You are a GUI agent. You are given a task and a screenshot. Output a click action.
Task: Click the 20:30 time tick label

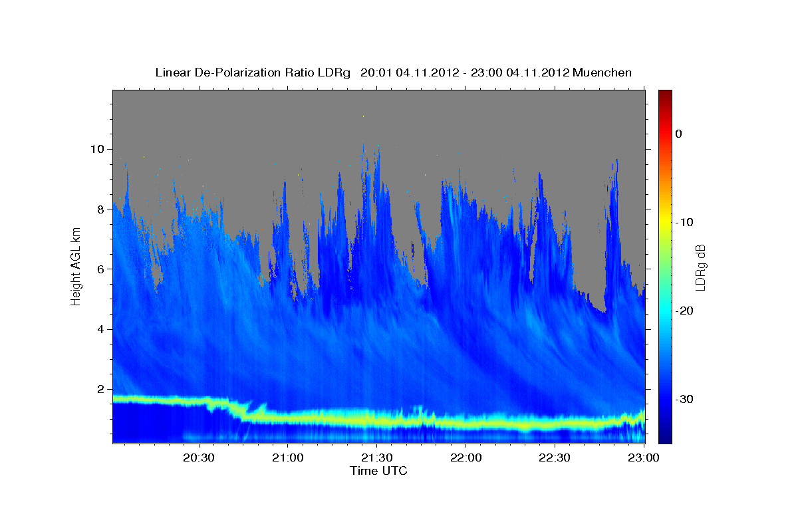tap(199, 458)
